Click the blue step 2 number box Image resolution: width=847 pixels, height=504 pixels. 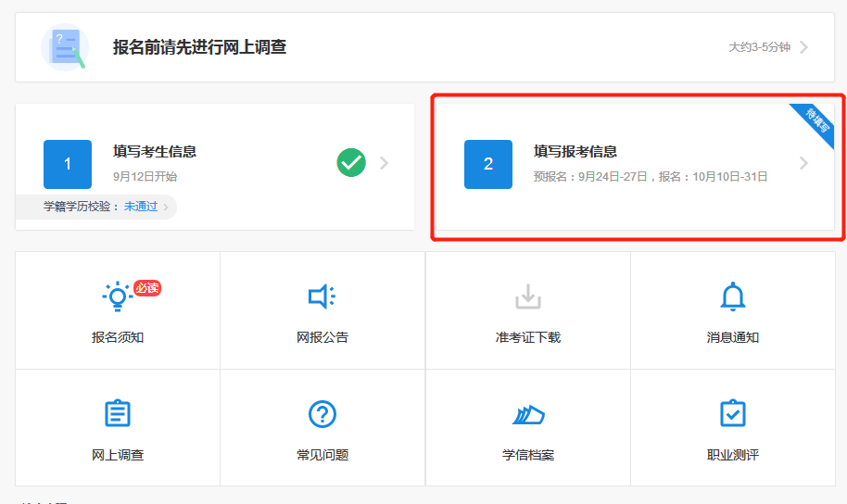point(488,164)
